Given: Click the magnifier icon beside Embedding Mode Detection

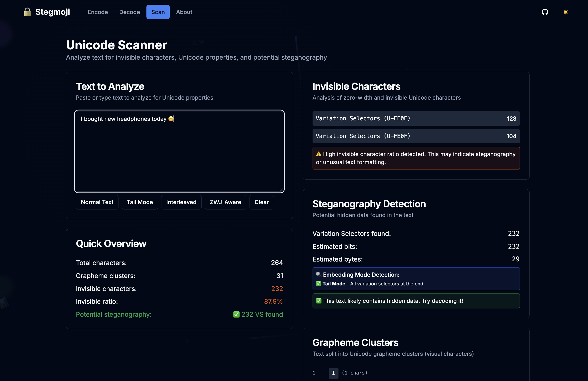Looking at the screenshot, I should point(318,274).
